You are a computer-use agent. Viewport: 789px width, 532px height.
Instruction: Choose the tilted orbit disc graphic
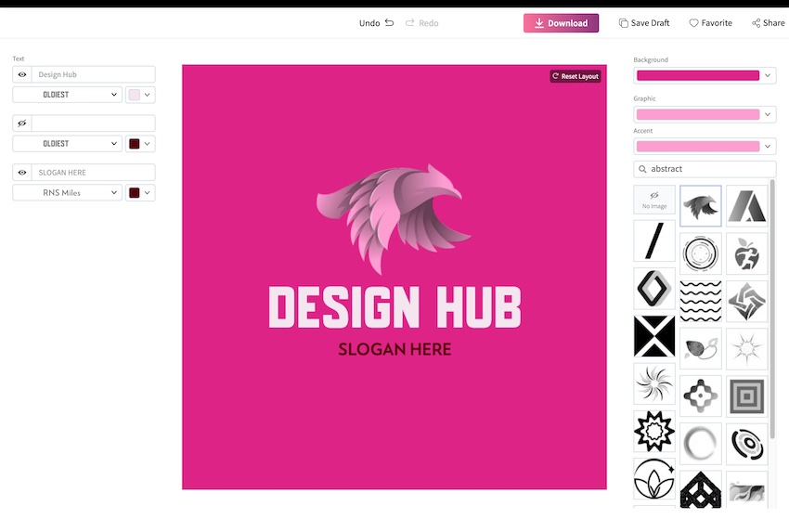tap(746, 444)
